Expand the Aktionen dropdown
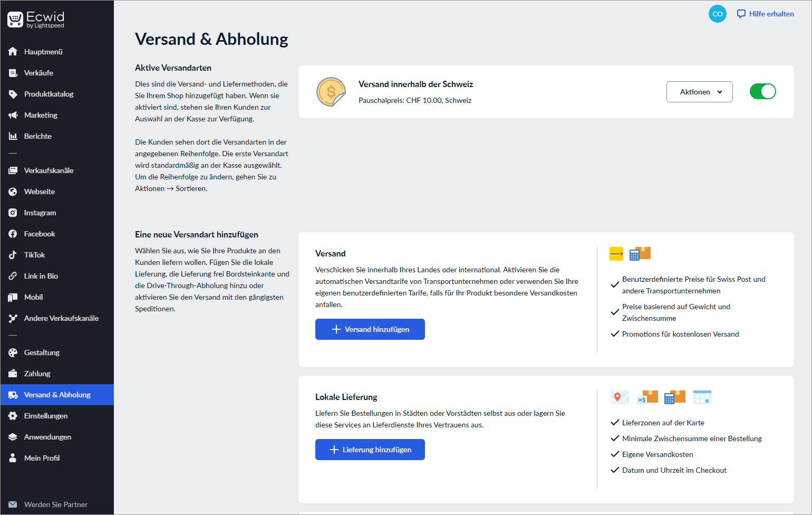 tap(699, 92)
